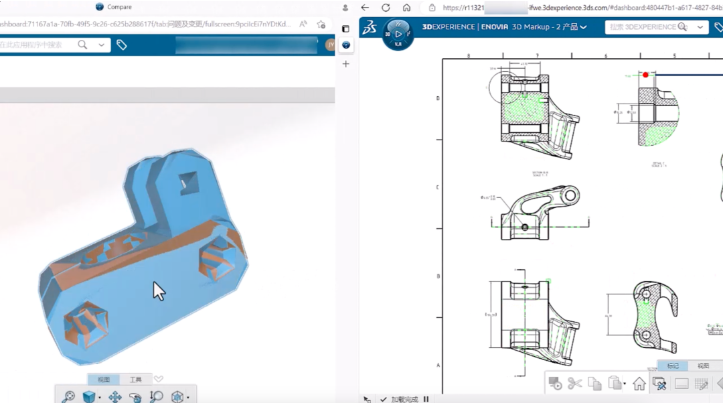Click the grid with pencil icon
Screen dimensions: 724x405
701,384
